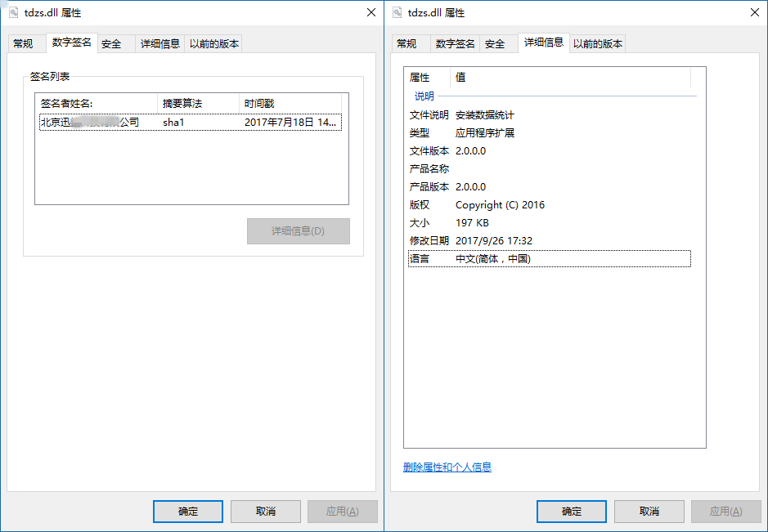The height and width of the screenshot is (532, 768).
Task: Switch to the 以前的版本 tab in right dialog
Action: 600,42
